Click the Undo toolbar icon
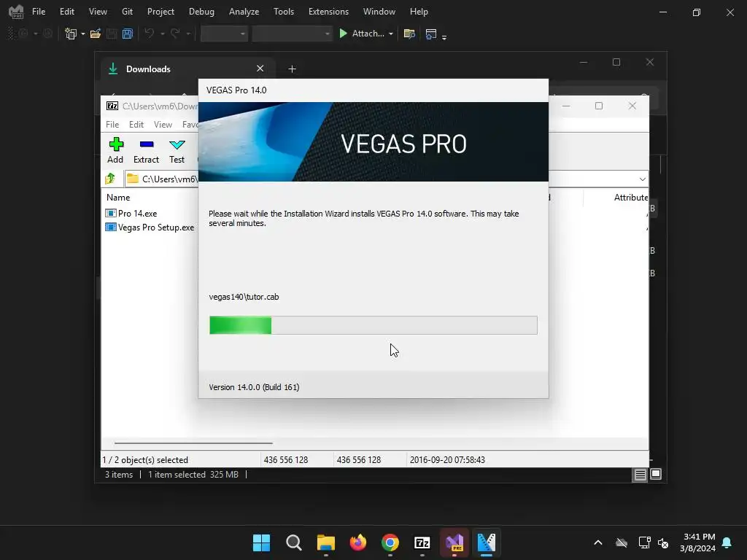The image size is (747, 560). (149, 34)
